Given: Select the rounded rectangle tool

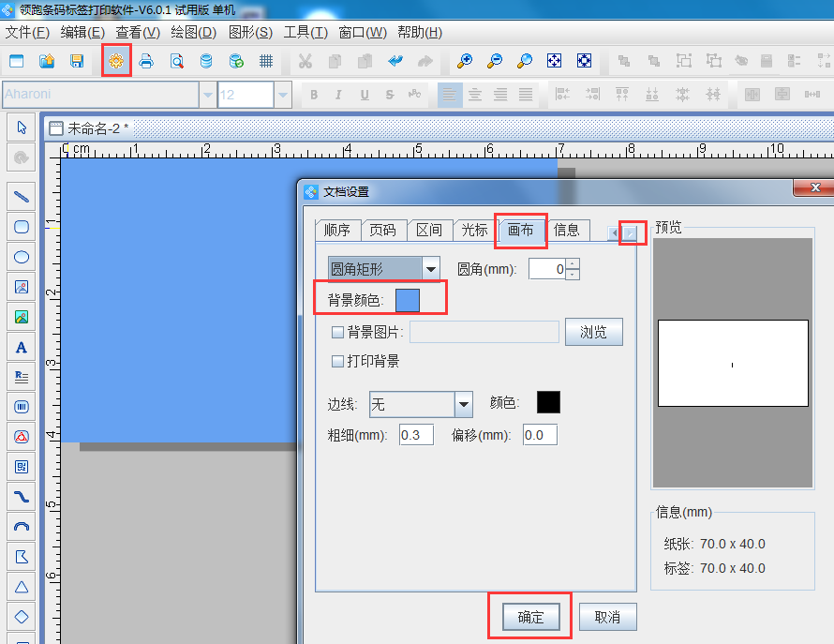Looking at the screenshot, I should click(x=21, y=227).
